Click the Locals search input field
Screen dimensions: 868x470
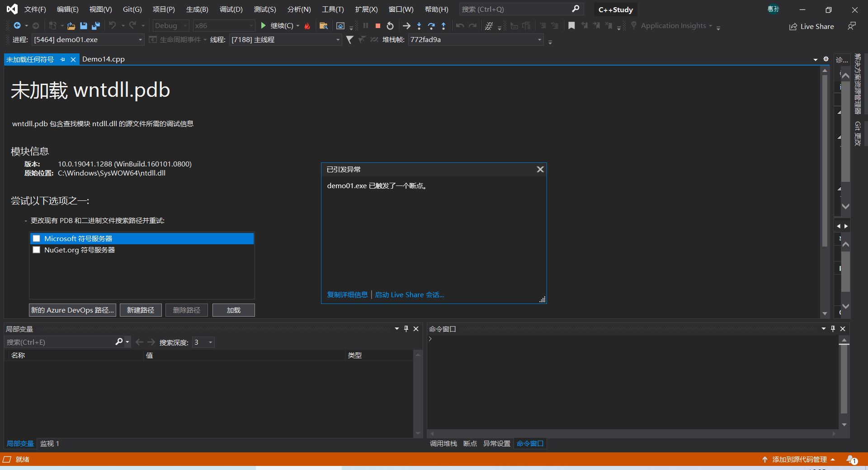tap(59, 342)
